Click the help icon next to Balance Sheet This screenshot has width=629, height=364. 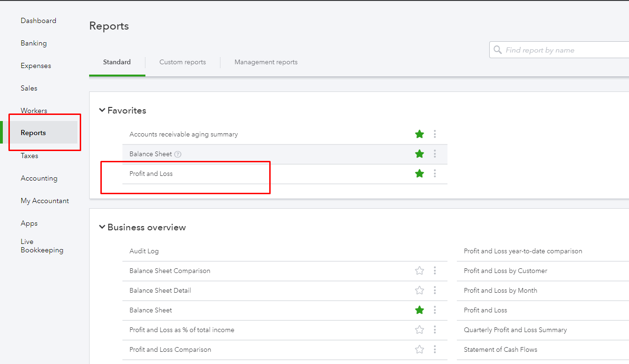pyautogui.click(x=177, y=153)
